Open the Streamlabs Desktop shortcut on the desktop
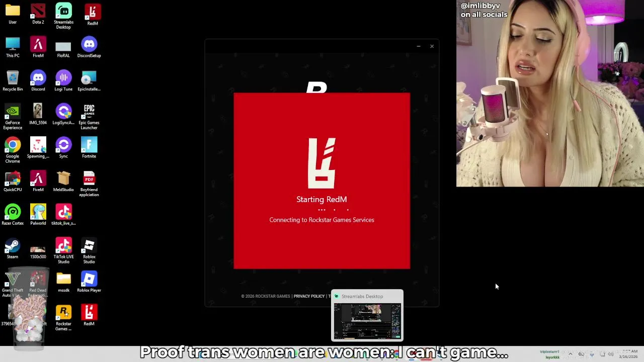Screen dimensions: 644x362 pyautogui.click(x=63, y=16)
